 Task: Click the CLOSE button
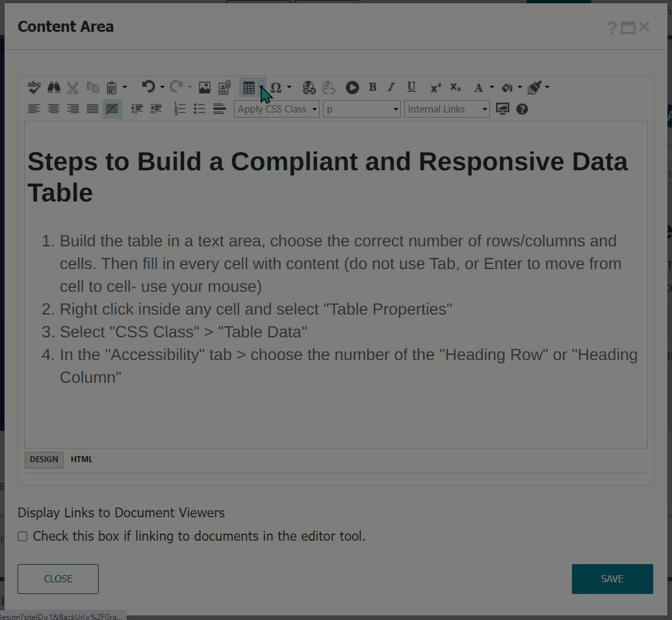(58, 578)
